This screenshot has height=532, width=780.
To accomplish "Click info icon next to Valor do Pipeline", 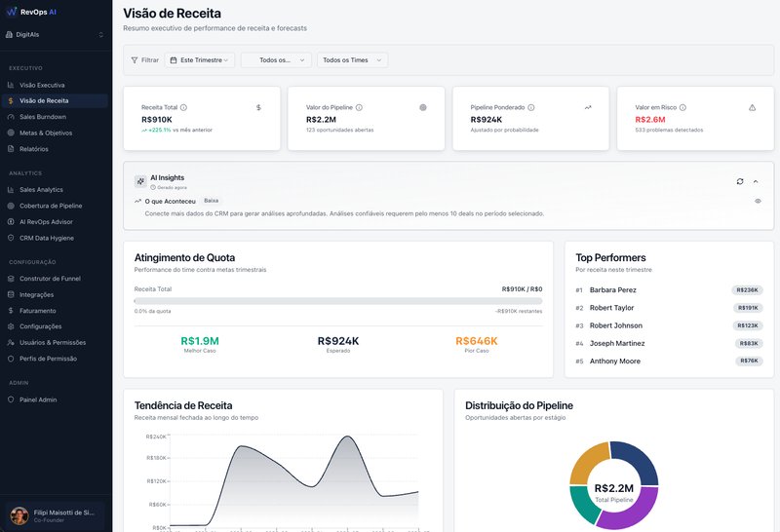I will (359, 107).
